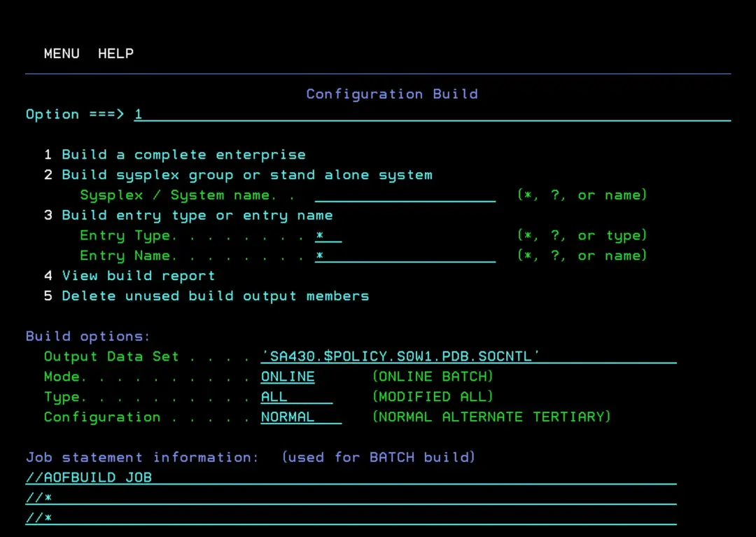Click the Mode field showing ONLINE
The width and height of the screenshot is (756, 537).
tap(288, 377)
